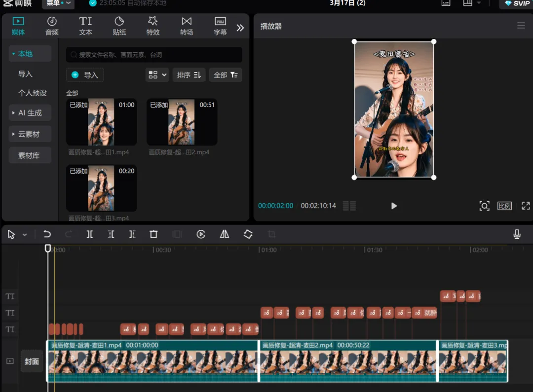Click the rotate icon in timeline toolbar
This screenshot has width=533, height=392.
click(x=248, y=234)
